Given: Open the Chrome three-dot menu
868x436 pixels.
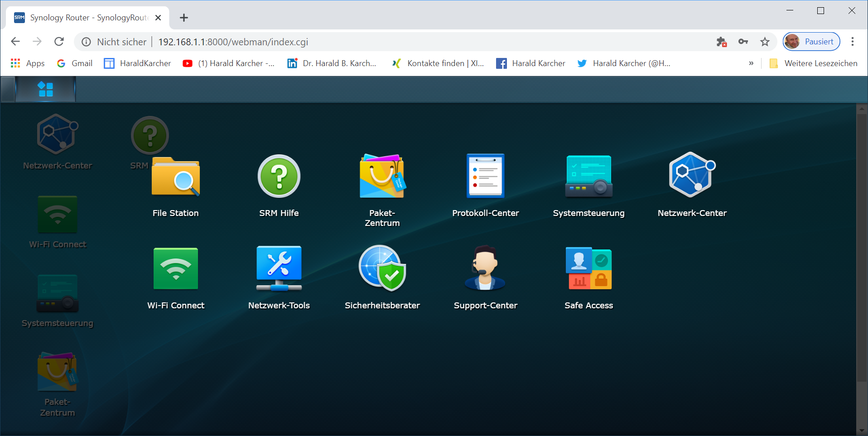Looking at the screenshot, I should point(852,42).
